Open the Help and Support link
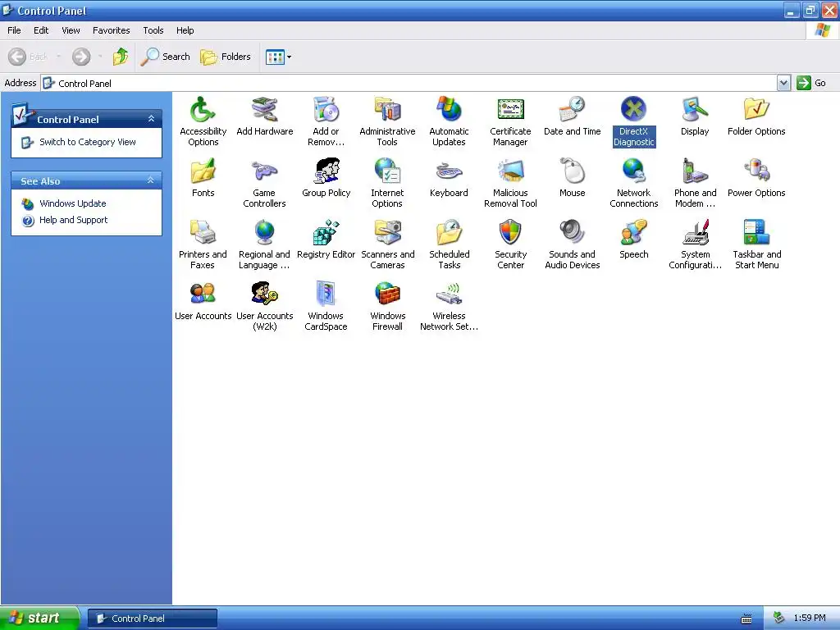The image size is (840, 630). pyautogui.click(x=73, y=220)
